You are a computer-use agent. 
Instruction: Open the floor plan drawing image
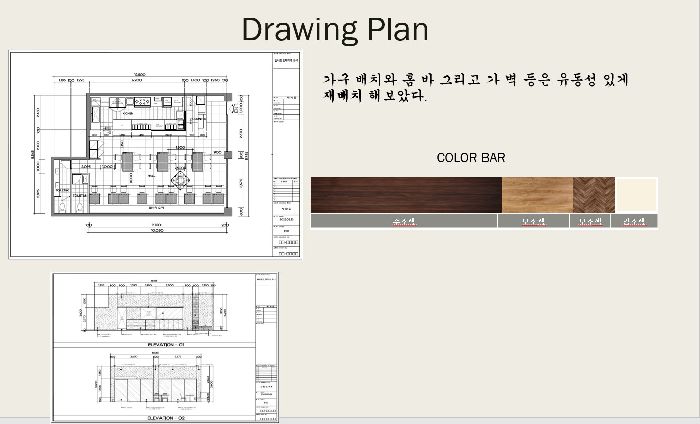click(x=155, y=154)
